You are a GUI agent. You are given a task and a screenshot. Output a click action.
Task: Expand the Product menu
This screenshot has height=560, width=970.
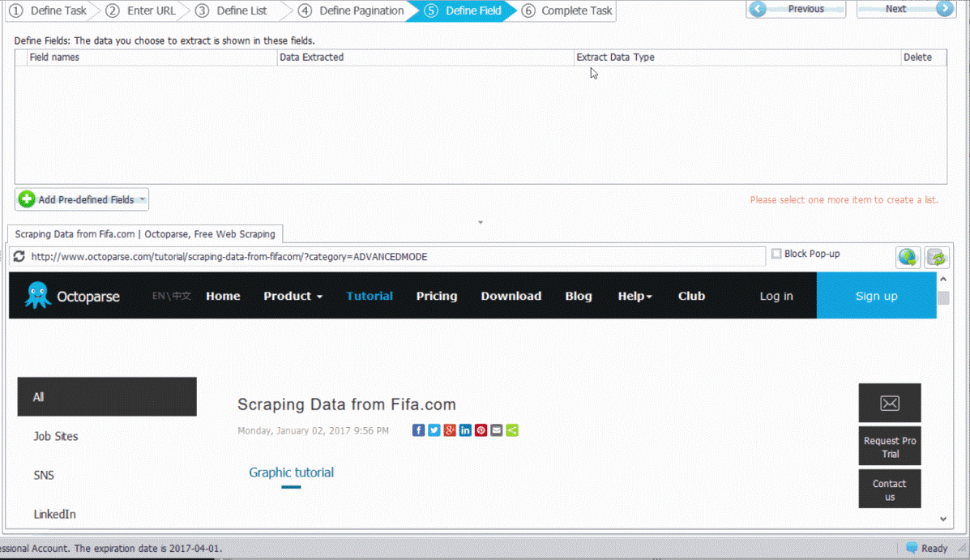pyautogui.click(x=293, y=296)
